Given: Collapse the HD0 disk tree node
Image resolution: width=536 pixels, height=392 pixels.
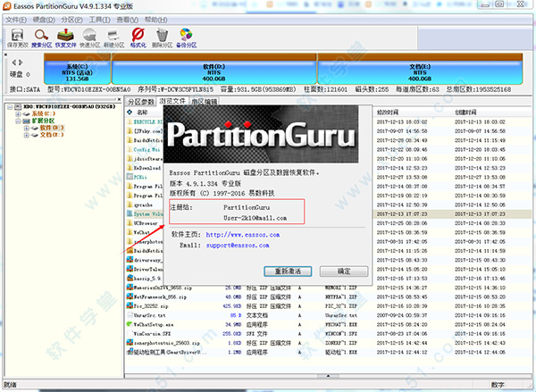Looking at the screenshot, I should [10, 107].
